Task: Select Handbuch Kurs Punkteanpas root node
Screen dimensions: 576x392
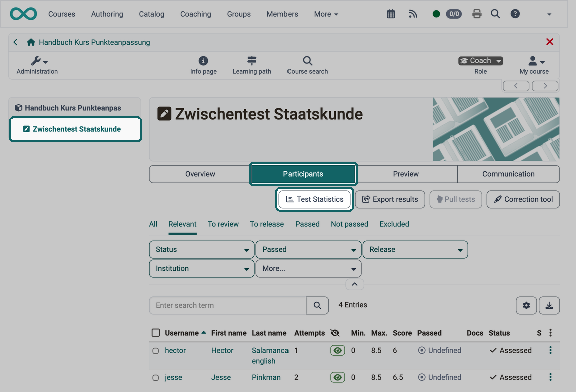Action: pos(73,108)
